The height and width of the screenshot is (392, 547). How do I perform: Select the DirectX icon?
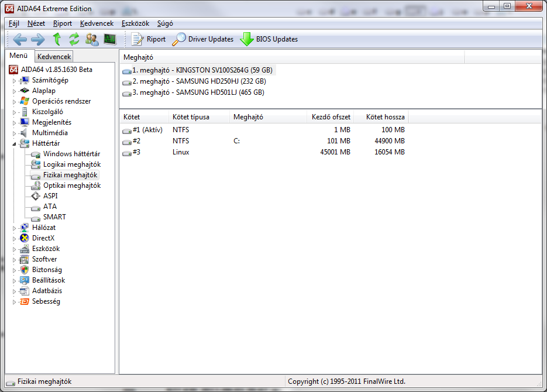tap(25, 238)
